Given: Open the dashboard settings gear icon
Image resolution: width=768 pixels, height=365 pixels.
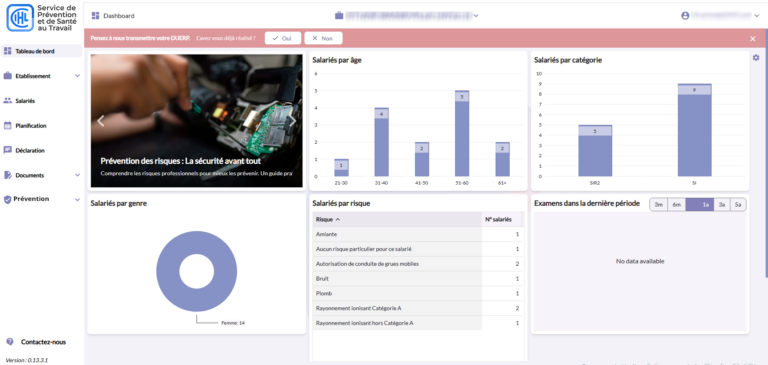Looking at the screenshot, I should pyautogui.click(x=756, y=58).
